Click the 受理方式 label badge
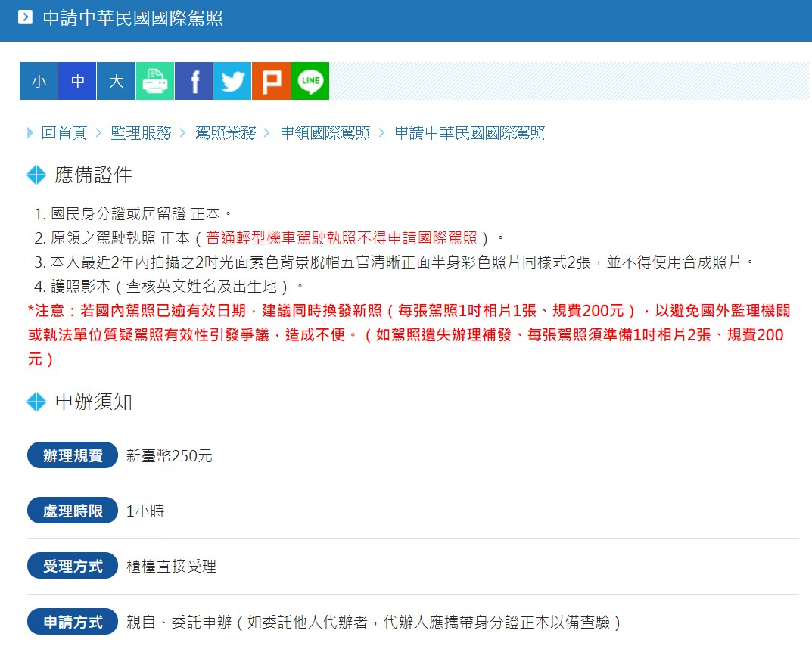The height and width of the screenshot is (649, 812). 73,566
